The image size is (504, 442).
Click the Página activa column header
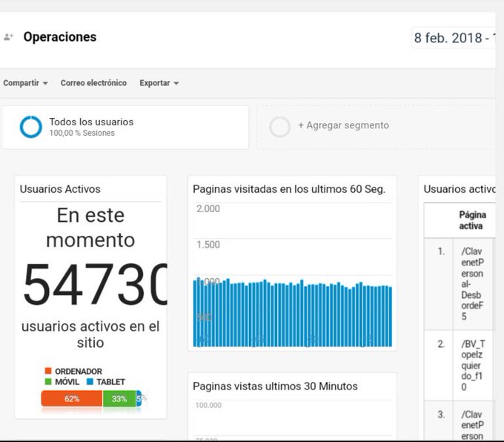(x=473, y=220)
